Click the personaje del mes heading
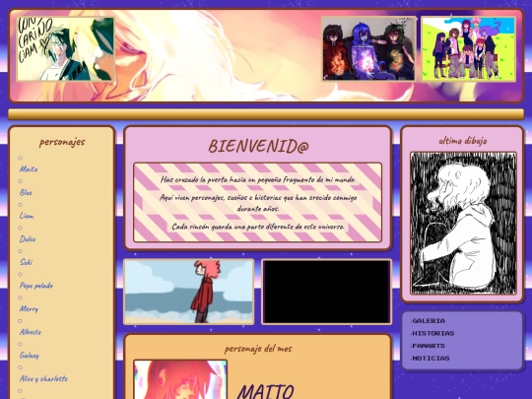Image resolution: width=532 pixels, height=399 pixels. (x=258, y=349)
